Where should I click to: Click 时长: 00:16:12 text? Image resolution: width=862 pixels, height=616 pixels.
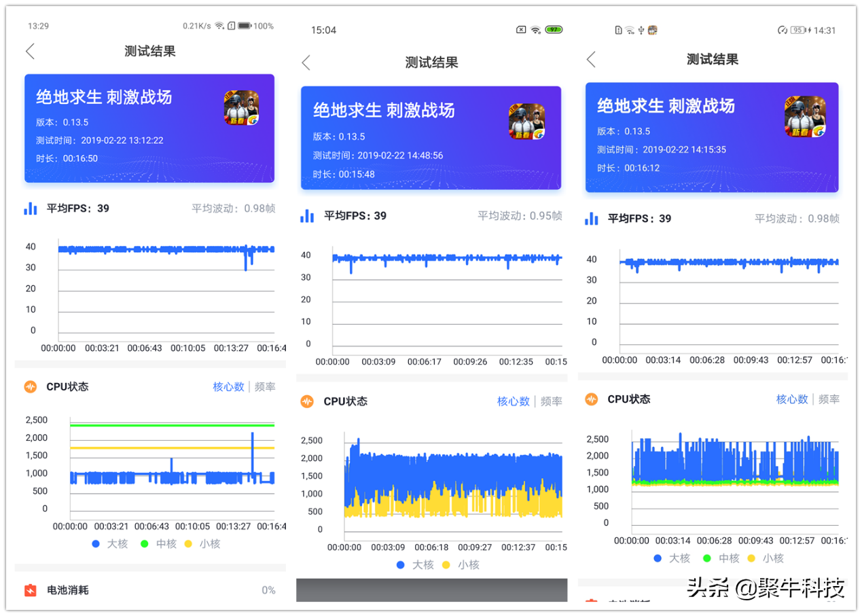tap(628, 168)
